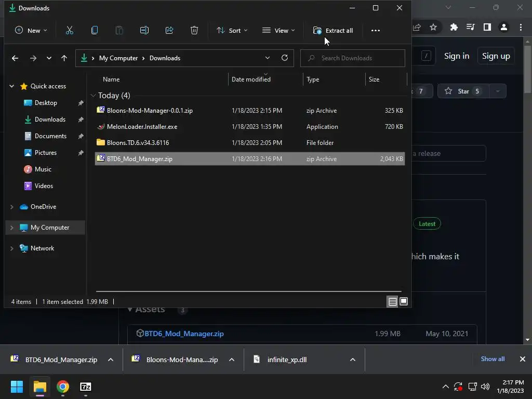
Task: Select Downloads in navigation pane
Action: tap(50, 119)
